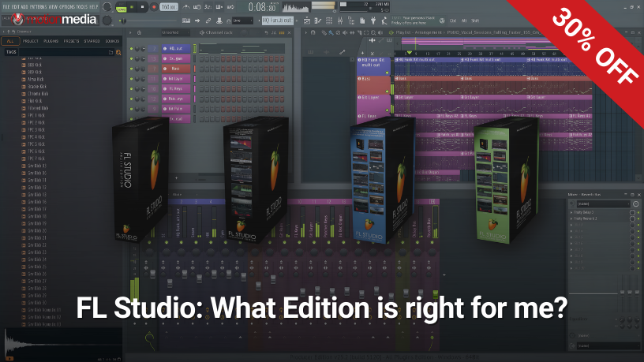The width and height of the screenshot is (644, 362).
Task: Select the playlist playback speaker tool
Action: point(380,32)
